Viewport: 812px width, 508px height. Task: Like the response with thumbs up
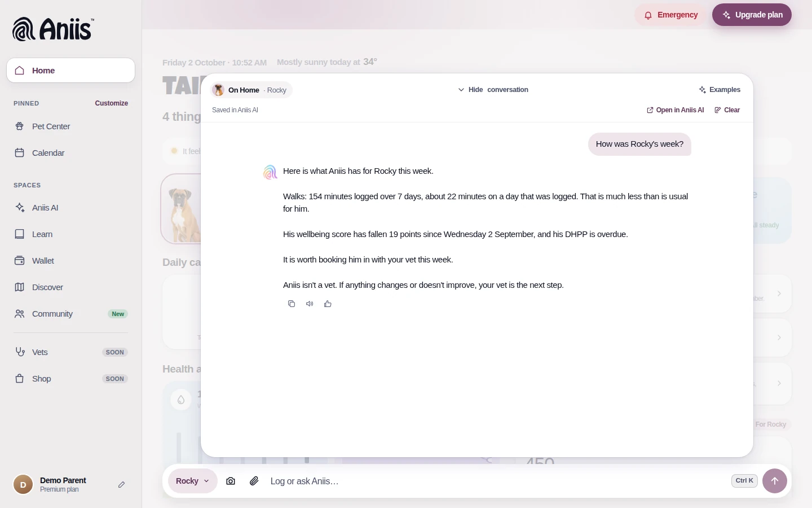point(328,304)
